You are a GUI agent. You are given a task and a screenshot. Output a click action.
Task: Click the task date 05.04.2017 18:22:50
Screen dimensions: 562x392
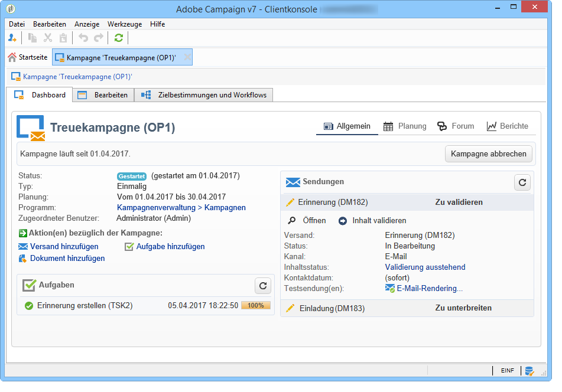(x=203, y=305)
